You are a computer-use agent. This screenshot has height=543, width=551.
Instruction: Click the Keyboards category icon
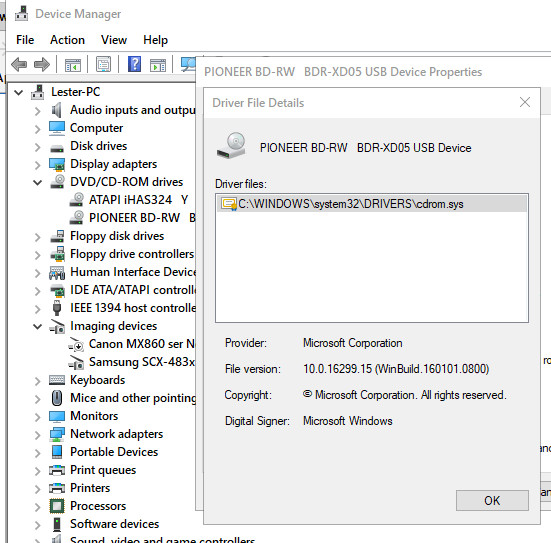(x=57, y=380)
